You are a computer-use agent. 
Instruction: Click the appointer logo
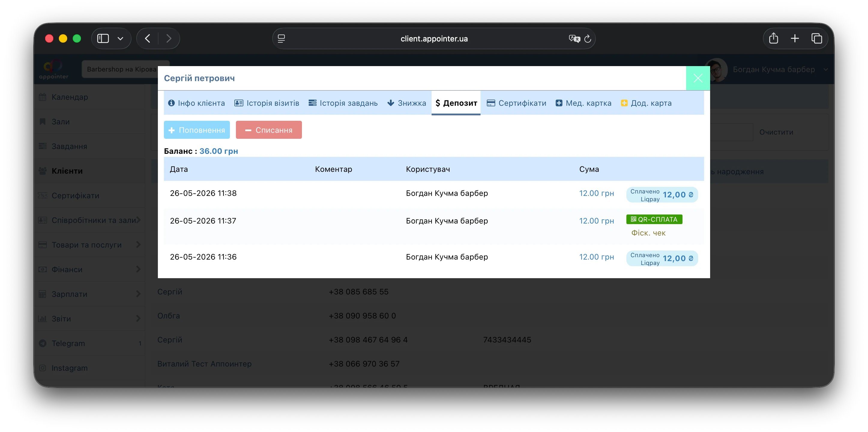point(54,69)
